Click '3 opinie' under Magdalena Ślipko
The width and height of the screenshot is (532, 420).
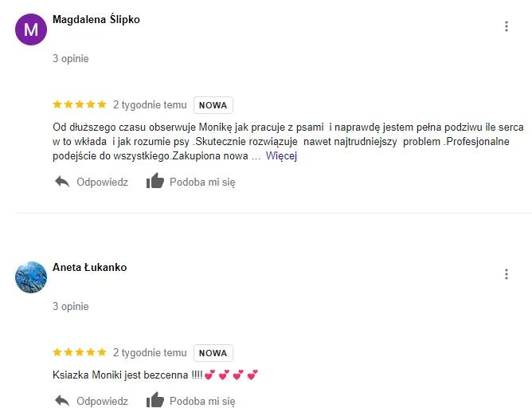(71, 58)
